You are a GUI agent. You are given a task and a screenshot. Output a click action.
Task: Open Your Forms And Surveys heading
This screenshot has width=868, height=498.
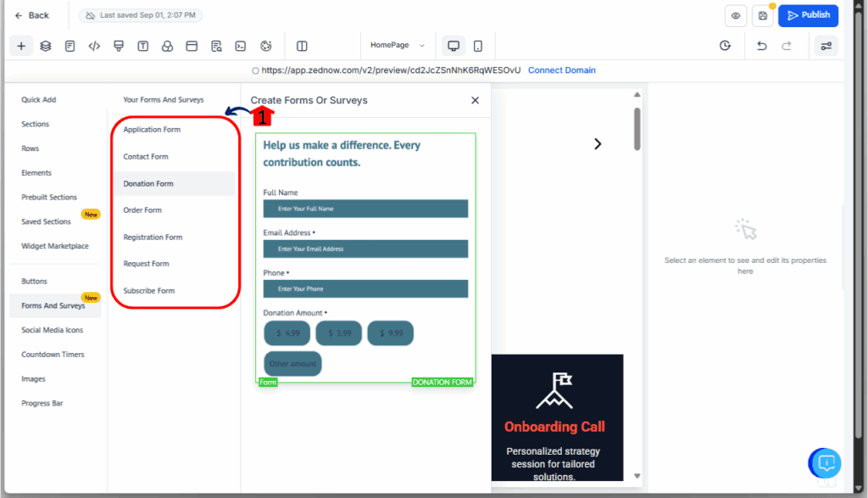164,100
